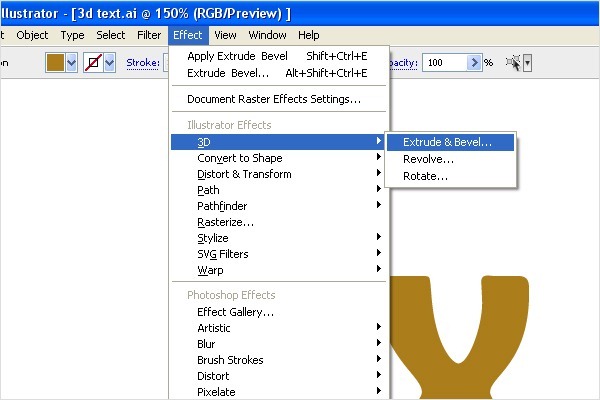Select the 3D submenu item

coord(278,142)
